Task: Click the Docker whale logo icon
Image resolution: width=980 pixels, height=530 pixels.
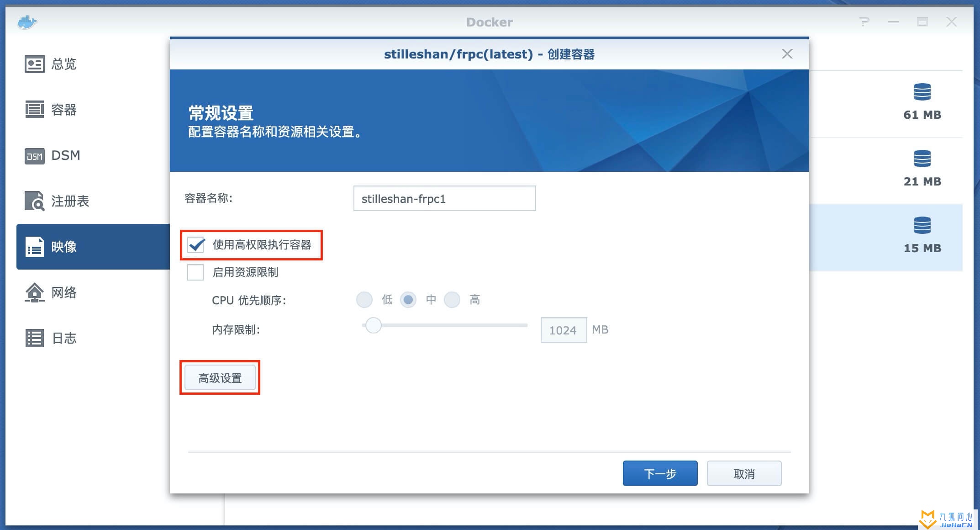Action: coord(26,21)
